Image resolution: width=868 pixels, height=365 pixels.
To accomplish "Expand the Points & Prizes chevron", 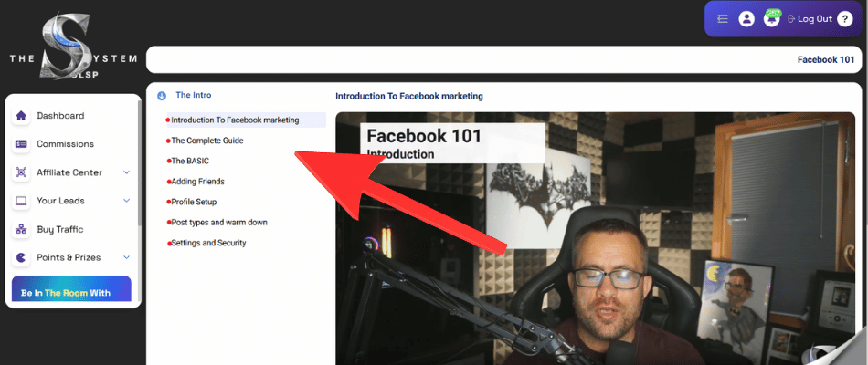I will tap(127, 257).
